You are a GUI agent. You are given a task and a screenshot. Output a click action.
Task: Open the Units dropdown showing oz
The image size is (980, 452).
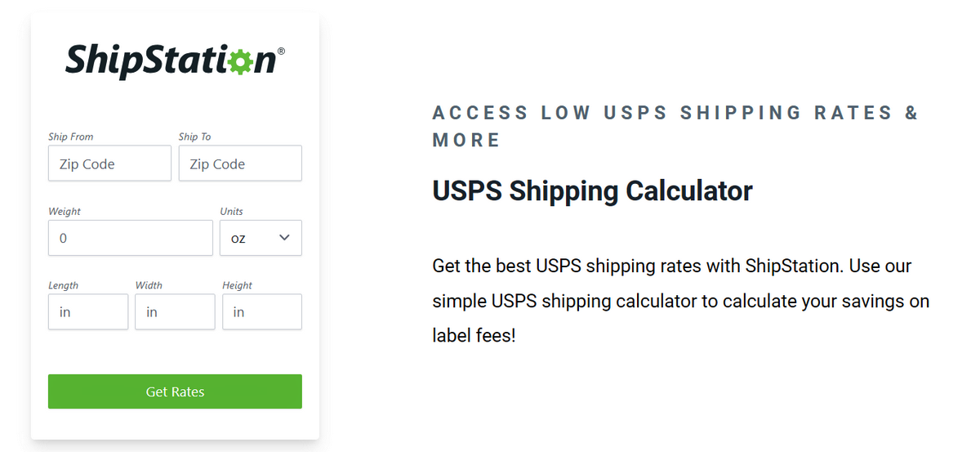[261, 238]
